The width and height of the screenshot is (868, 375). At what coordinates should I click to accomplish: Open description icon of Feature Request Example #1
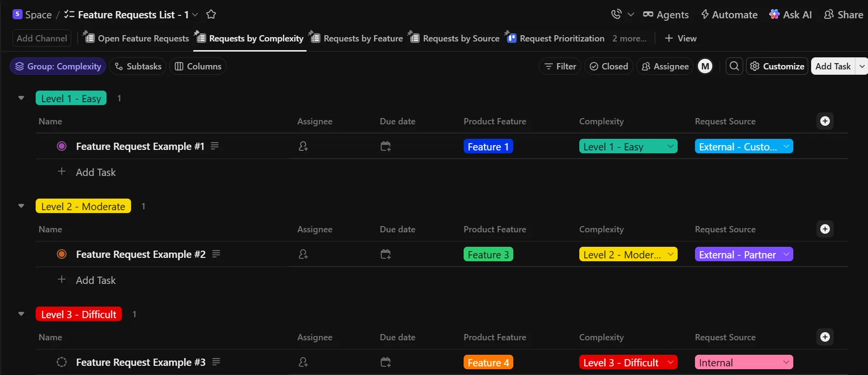pyautogui.click(x=215, y=146)
